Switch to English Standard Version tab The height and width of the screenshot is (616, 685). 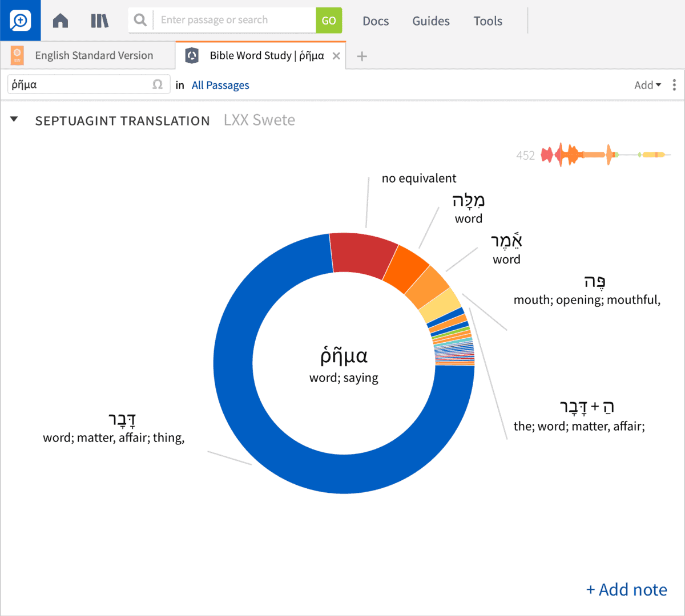[94, 56]
